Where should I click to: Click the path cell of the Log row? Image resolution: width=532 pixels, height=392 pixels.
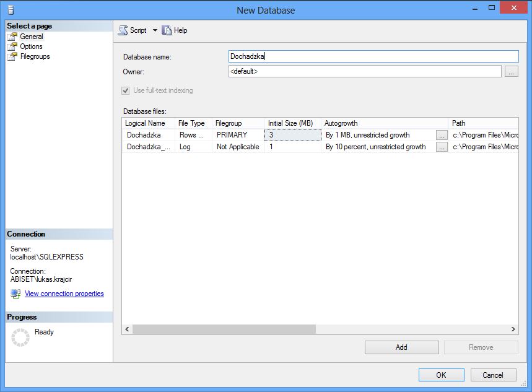(x=484, y=147)
